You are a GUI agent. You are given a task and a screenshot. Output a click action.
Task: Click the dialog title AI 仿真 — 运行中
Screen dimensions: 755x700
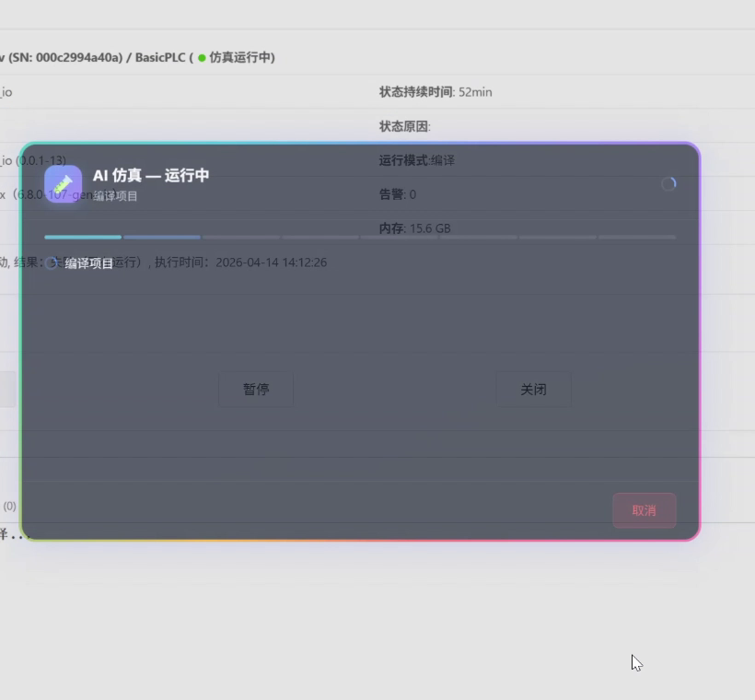[x=151, y=175]
